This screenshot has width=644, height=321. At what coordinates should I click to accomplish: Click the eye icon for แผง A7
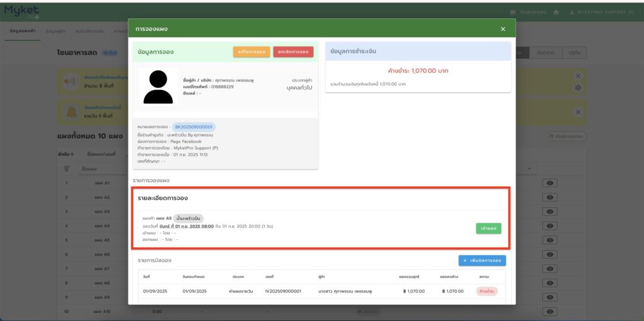(x=550, y=269)
